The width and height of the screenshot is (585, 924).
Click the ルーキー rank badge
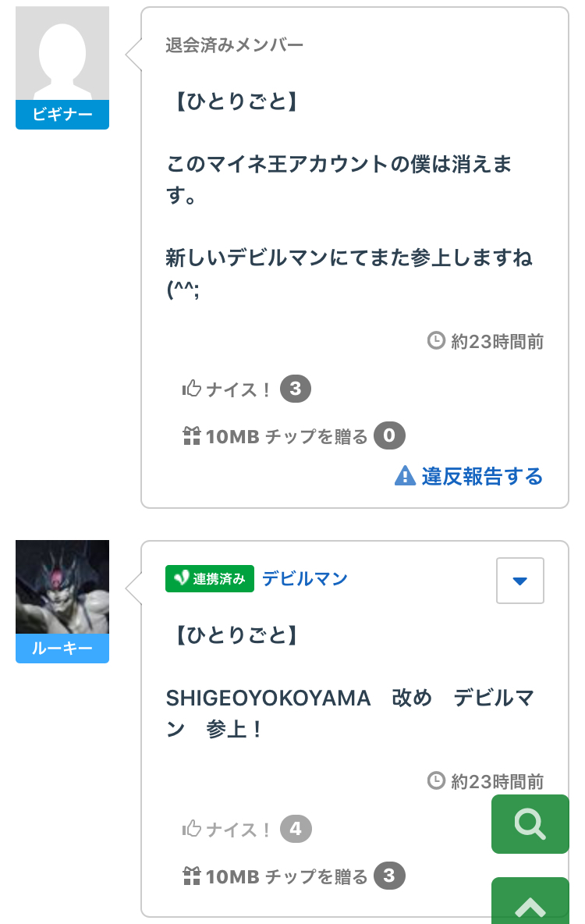62,649
